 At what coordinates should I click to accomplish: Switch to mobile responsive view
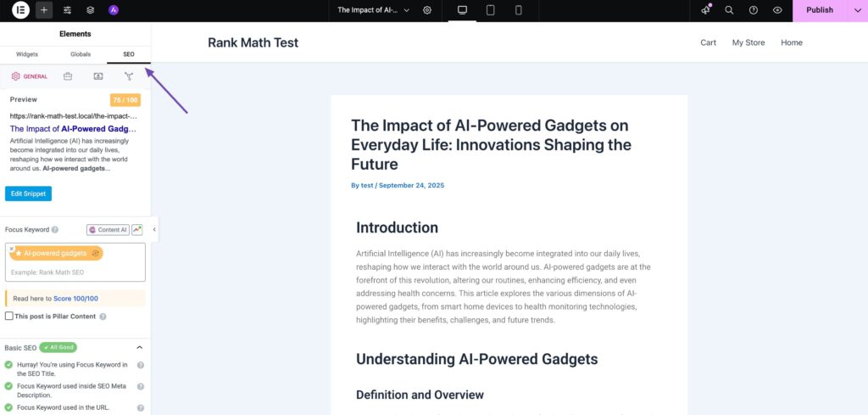[519, 10]
